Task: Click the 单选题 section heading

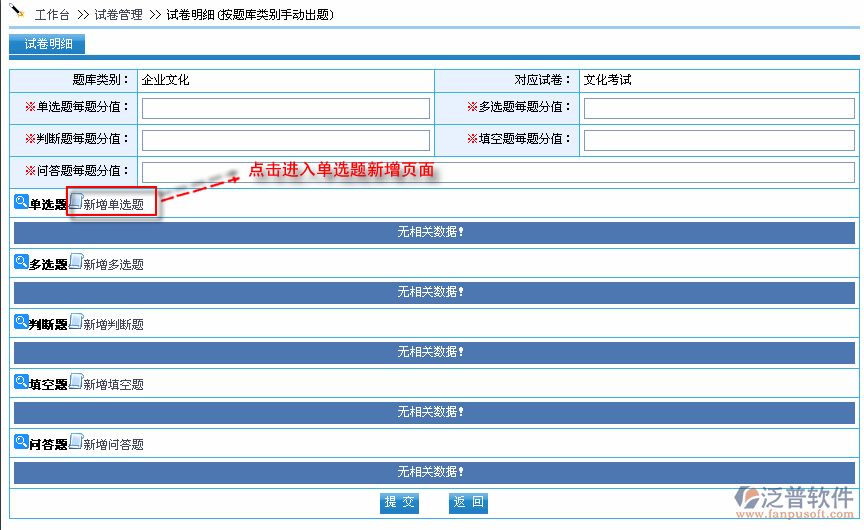Action: 48,205
